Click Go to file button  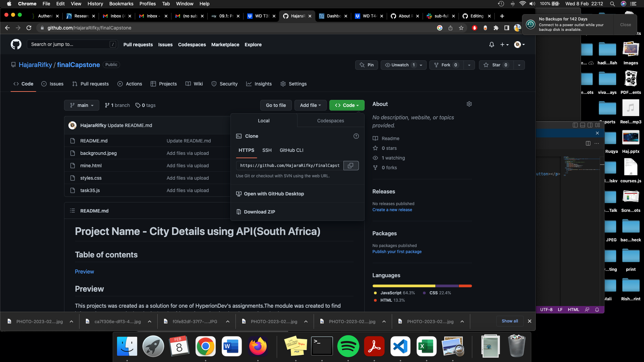pos(276,105)
